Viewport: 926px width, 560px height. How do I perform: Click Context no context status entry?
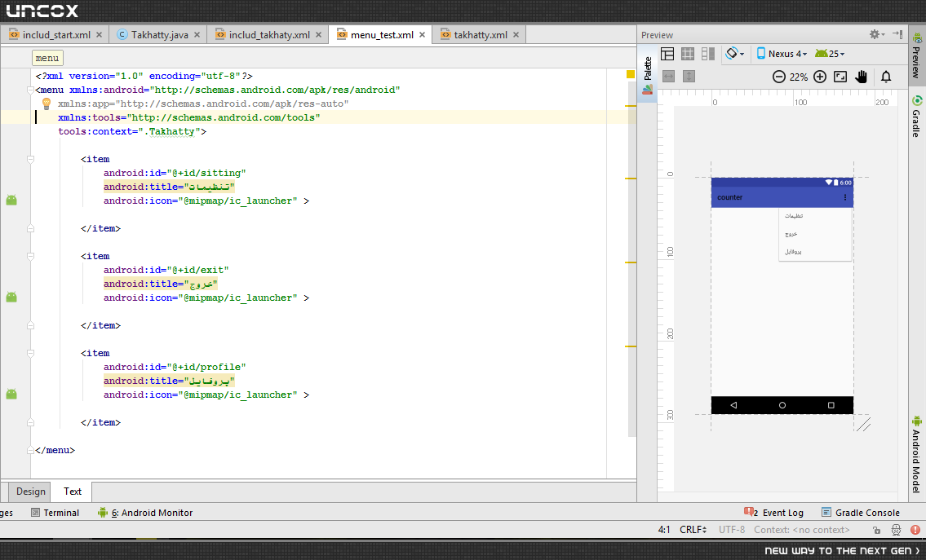(801, 530)
